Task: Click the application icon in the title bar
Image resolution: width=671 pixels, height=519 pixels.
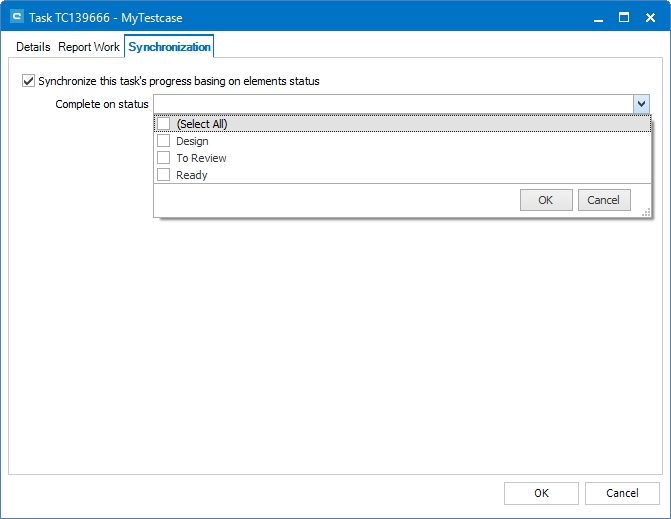Action: point(16,18)
